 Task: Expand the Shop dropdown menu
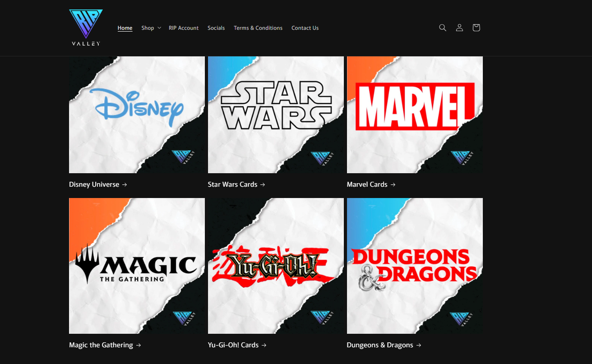tap(151, 28)
